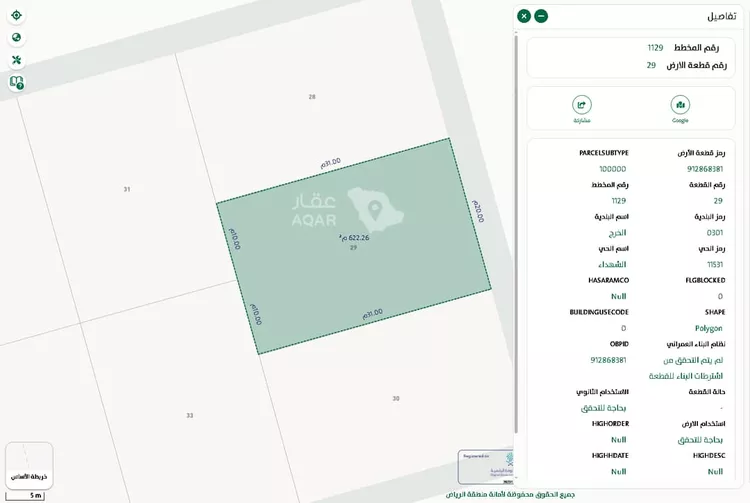
Task: Click district name الشهداء
Action: 612,264
